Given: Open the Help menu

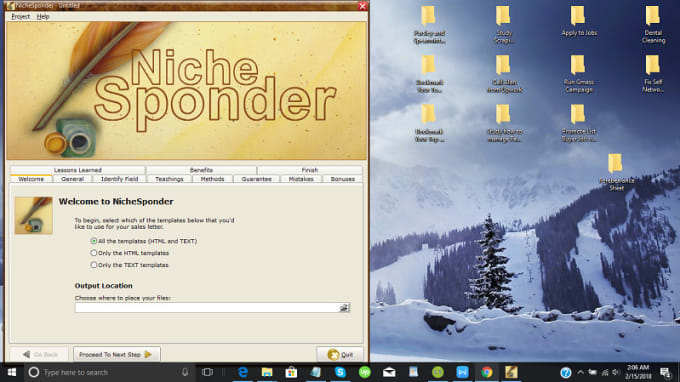Looking at the screenshot, I should pyautogui.click(x=42, y=16).
